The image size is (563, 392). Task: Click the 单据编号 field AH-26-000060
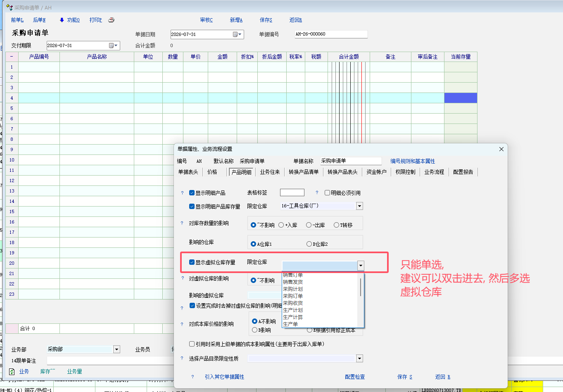tap(331, 34)
